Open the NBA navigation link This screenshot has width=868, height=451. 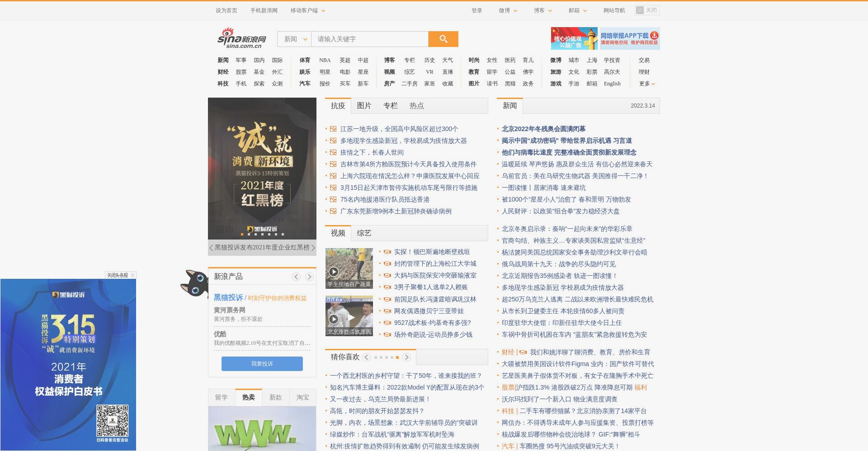click(x=325, y=60)
